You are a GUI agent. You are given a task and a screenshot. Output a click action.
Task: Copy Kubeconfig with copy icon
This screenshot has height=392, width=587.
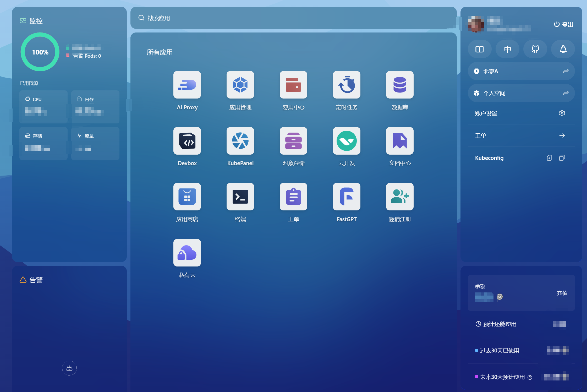562,158
